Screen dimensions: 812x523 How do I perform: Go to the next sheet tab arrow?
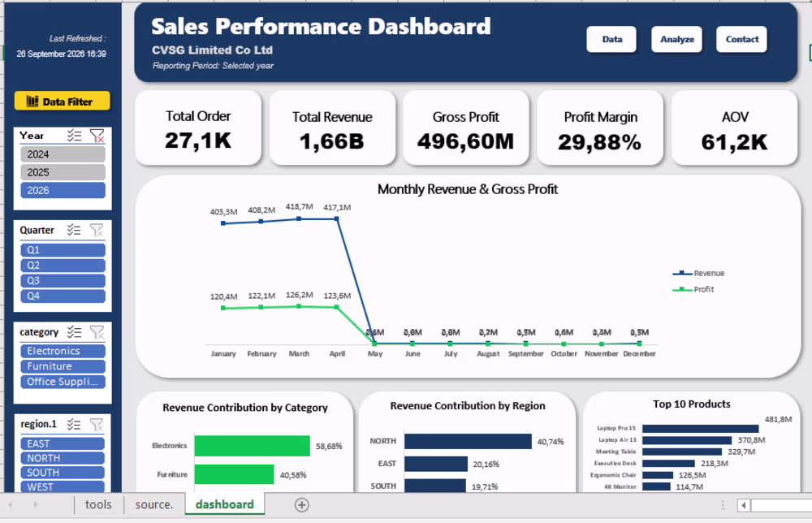coord(35,504)
